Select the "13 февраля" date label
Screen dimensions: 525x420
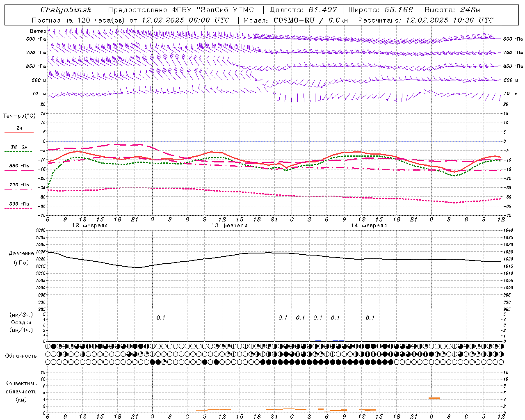229,226
